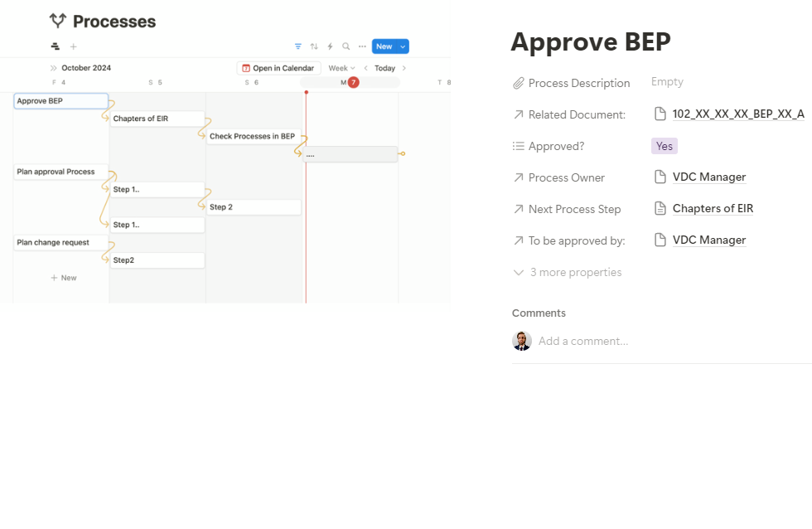Open dropdown arrow beside New button
Viewport: 812px width, 529px height.
[403, 46]
